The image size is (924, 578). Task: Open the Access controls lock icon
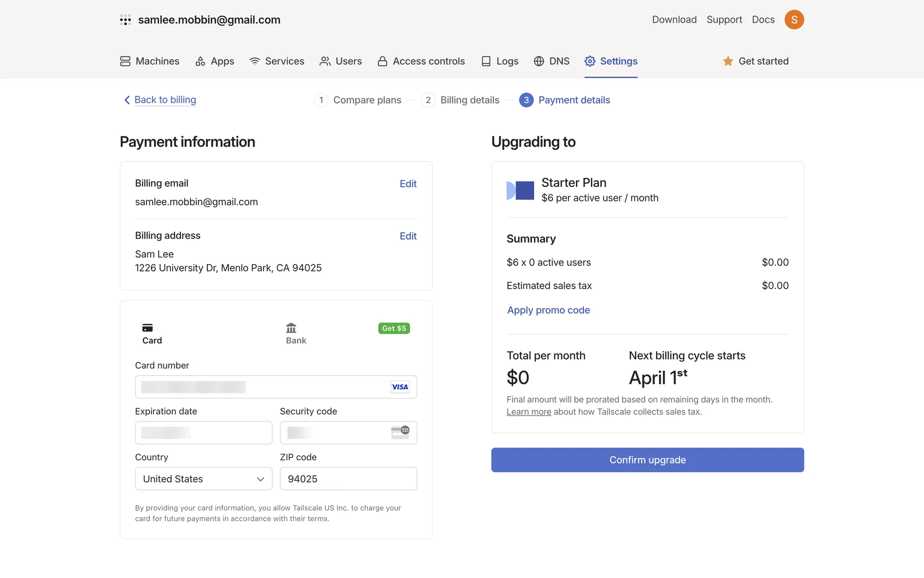point(383,61)
